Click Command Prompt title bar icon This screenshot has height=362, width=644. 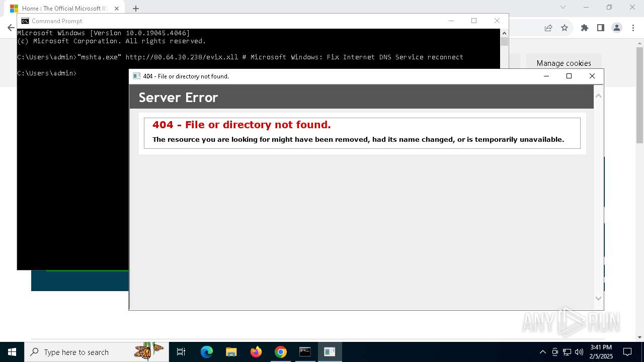tap(25, 21)
